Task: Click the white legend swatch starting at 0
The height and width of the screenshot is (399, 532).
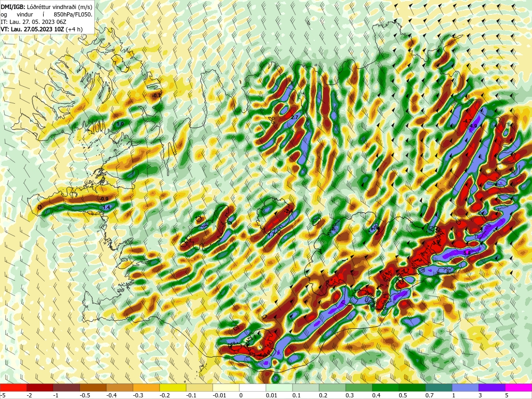Action: pos(252,387)
